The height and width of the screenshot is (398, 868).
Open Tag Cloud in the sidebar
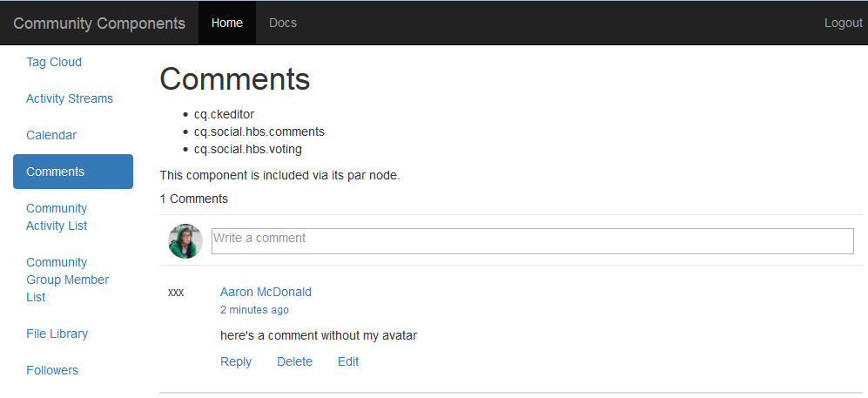click(x=54, y=62)
